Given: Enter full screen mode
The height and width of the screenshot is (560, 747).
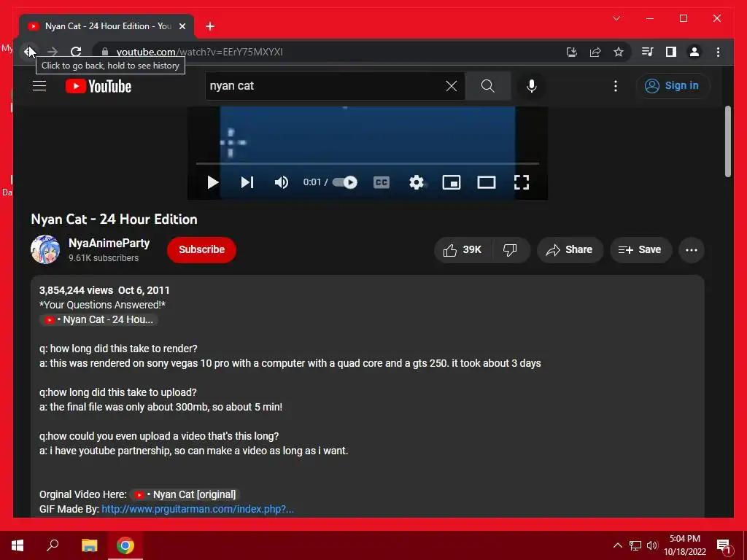Looking at the screenshot, I should pyautogui.click(x=521, y=182).
